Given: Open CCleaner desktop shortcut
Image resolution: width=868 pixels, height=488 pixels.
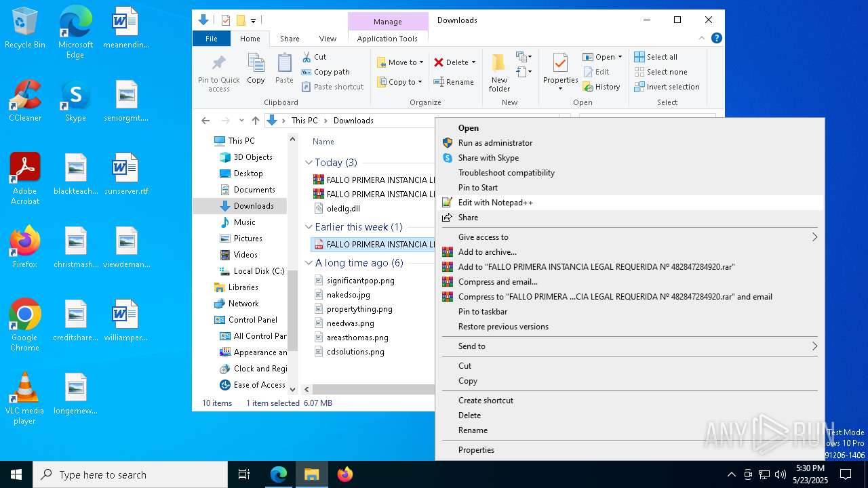Looking at the screenshot, I should click(25, 102).
